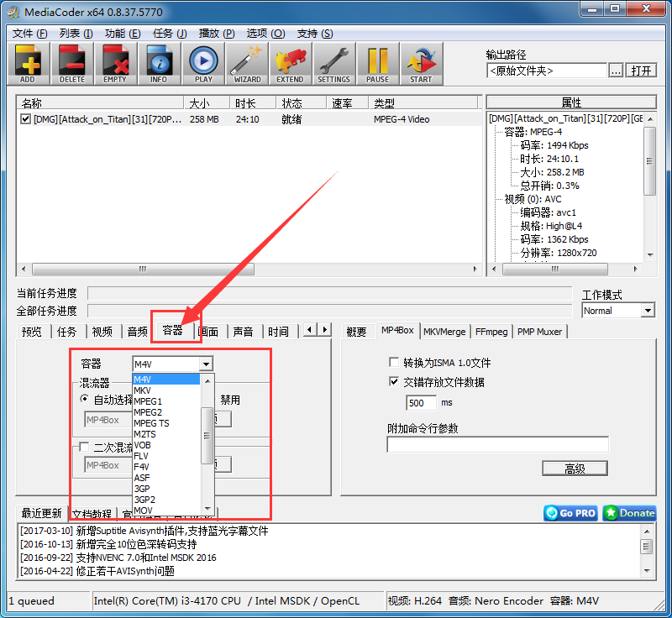672x618 pixels.
Task: Click the DELETE icon in the toolbar
Action: coord(71,63)
